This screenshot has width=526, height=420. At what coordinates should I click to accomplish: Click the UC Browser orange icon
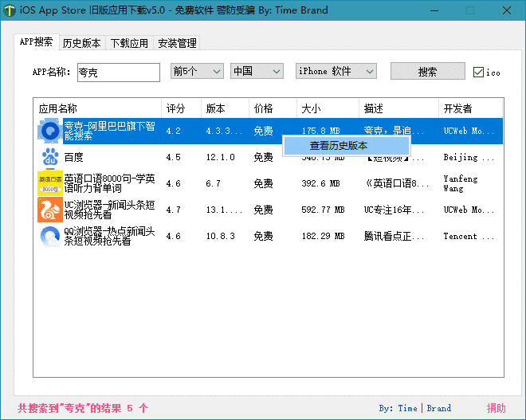pos(50,210)
